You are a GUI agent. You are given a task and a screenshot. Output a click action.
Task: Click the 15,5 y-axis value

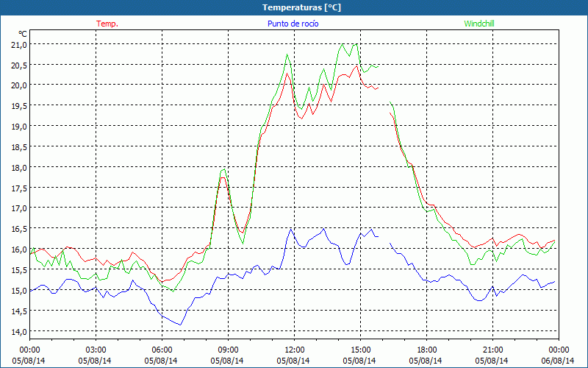click(19, 270)
